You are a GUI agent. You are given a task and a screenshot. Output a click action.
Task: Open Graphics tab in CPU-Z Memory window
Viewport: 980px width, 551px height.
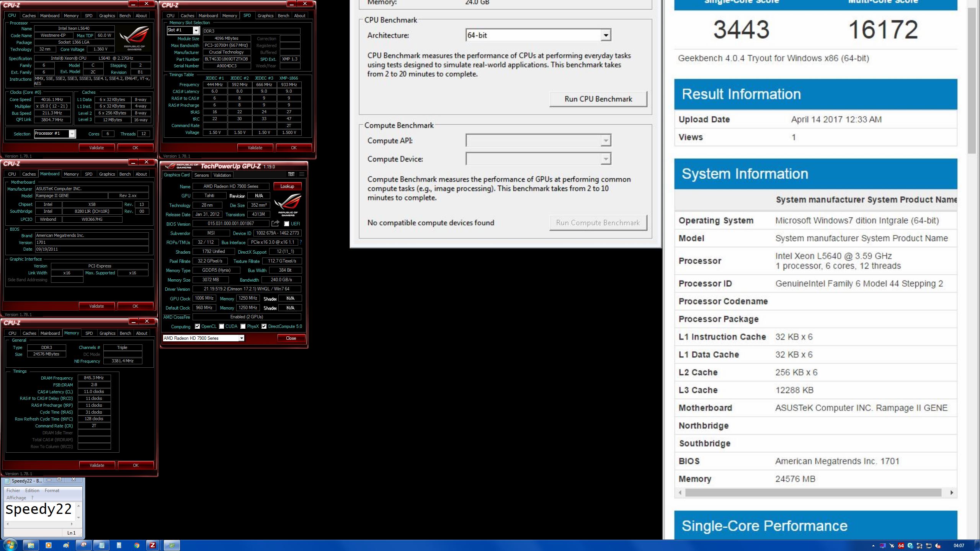(107, 333)
